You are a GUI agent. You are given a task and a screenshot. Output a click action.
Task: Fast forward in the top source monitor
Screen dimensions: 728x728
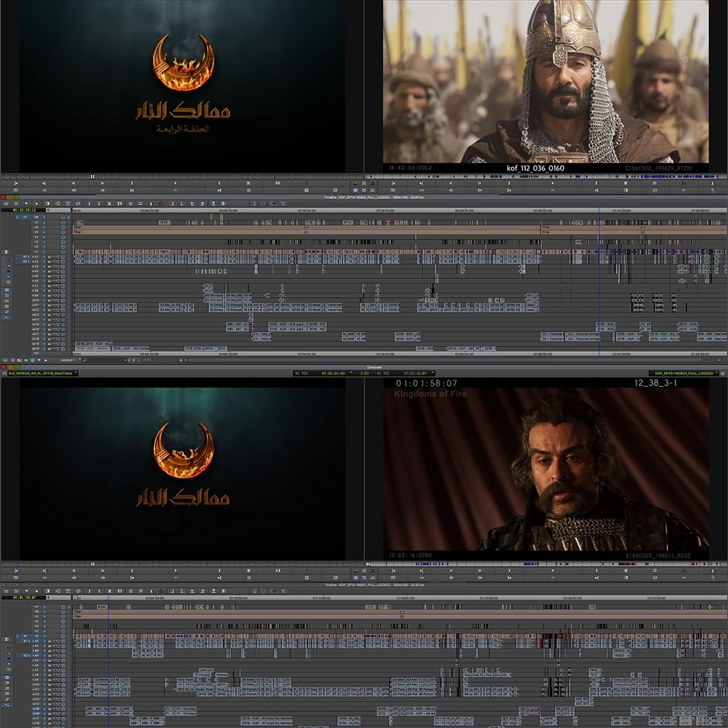[x=44, y=183]
